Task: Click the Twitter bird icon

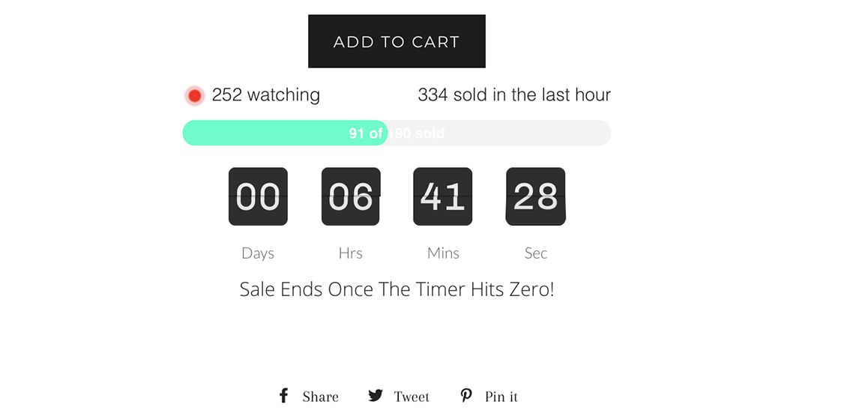Action: click(x=376, y=396)
